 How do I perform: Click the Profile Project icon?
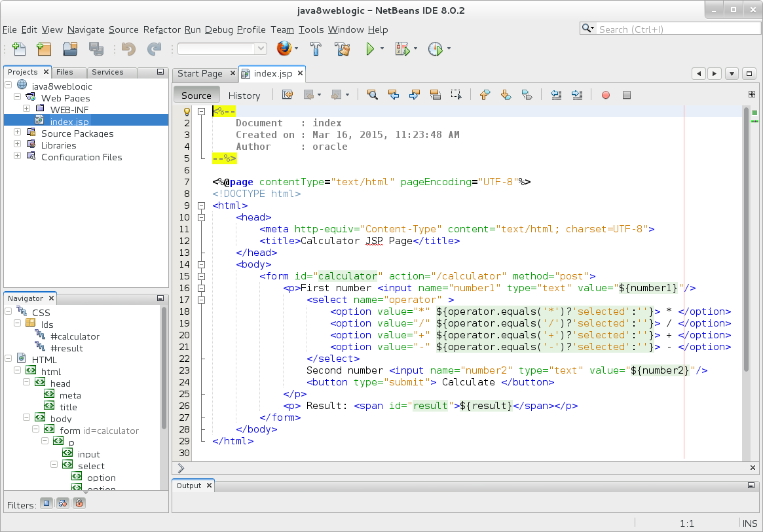coord(436,49)
